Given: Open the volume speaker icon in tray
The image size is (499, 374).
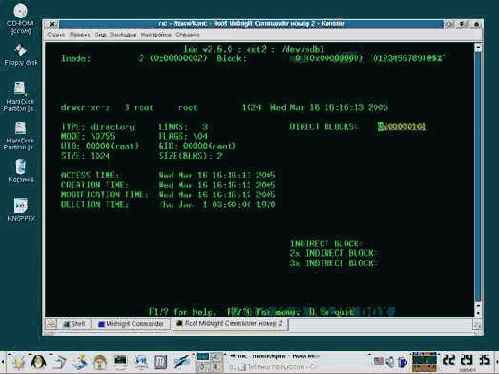Looking at the screenshot, I should 389,361.
